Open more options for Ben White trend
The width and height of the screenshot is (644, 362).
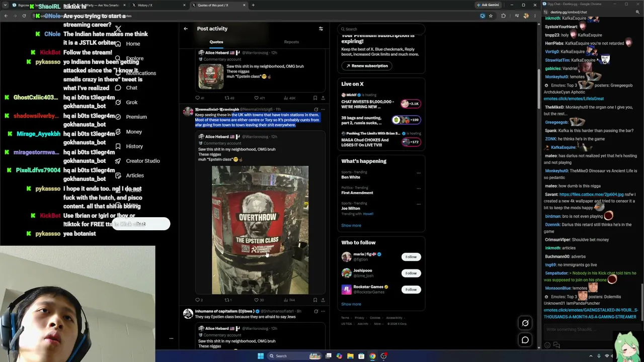(418, 173)
